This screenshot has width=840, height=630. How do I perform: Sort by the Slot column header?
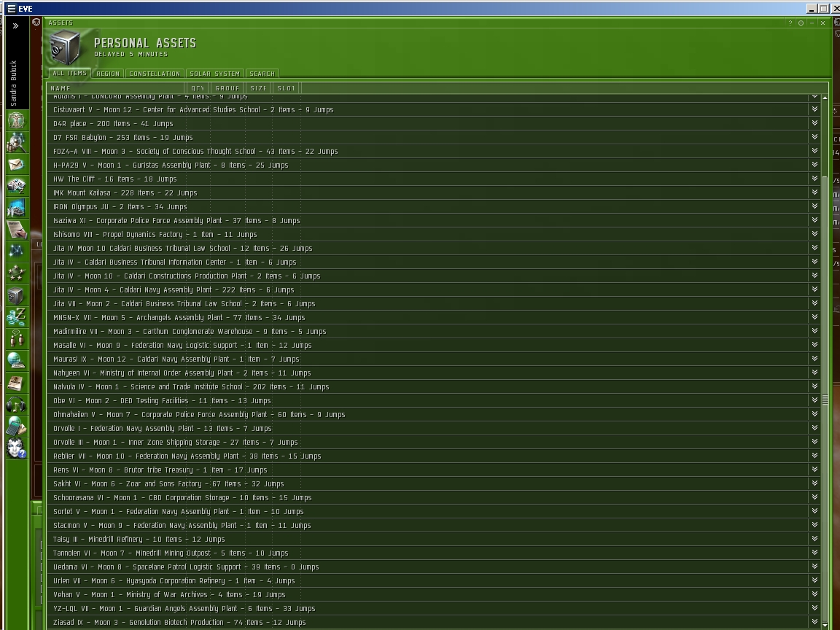point(287,87)
